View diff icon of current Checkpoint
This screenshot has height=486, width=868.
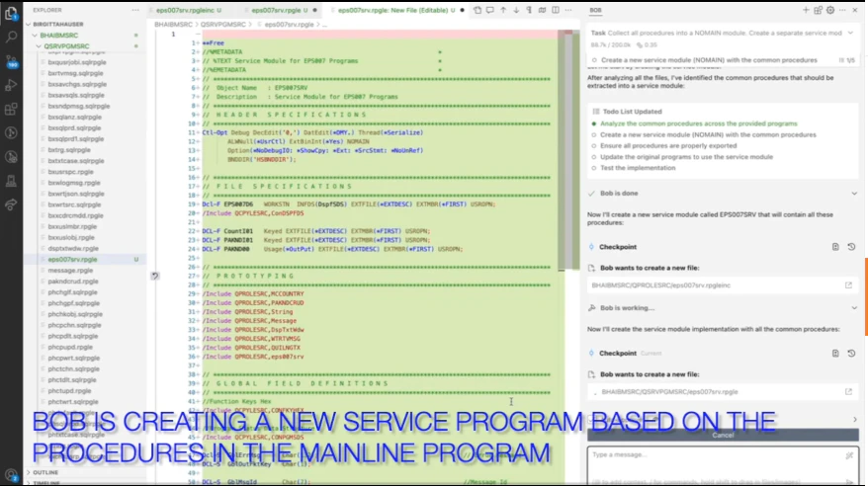tap(835, 353)
